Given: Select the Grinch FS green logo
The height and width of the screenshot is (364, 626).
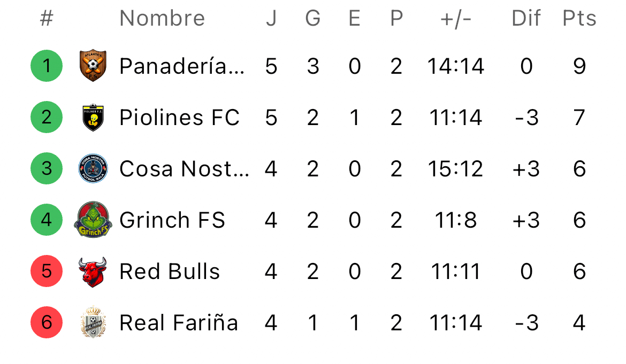Looking at the screenshot, I should [x=93, y=220].
